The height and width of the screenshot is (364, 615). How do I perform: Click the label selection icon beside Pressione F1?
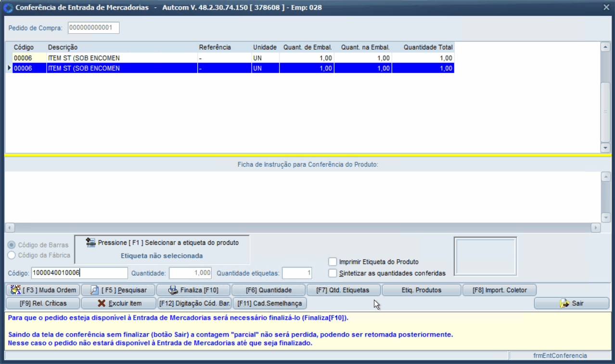click(91, 242)
